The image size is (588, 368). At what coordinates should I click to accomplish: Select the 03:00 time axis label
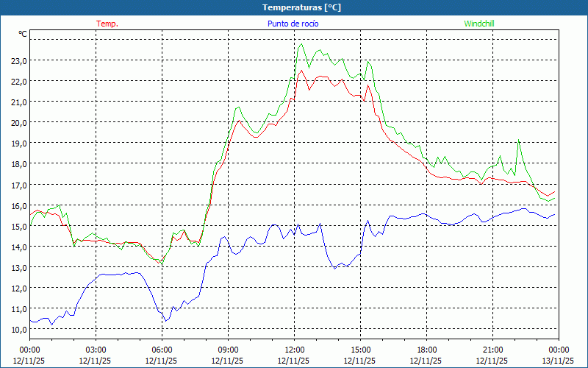point(96,350)
